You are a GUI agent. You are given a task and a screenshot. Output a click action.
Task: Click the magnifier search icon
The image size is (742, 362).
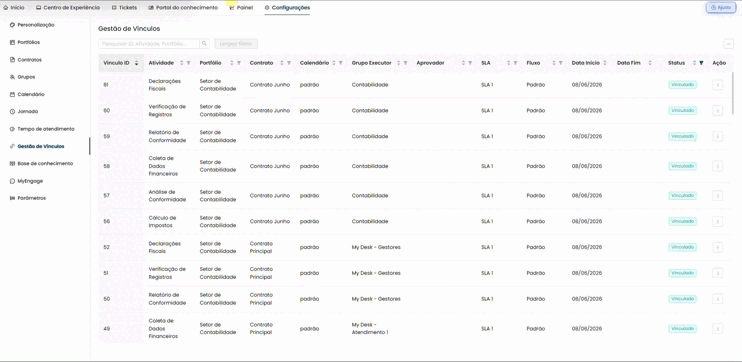coord(204,44)
